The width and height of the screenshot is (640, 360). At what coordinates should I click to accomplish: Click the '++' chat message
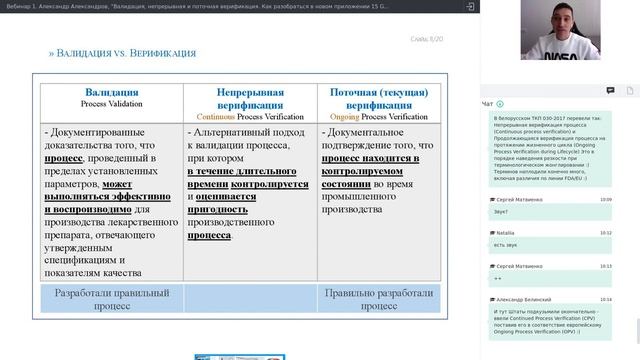coord(550,279)
